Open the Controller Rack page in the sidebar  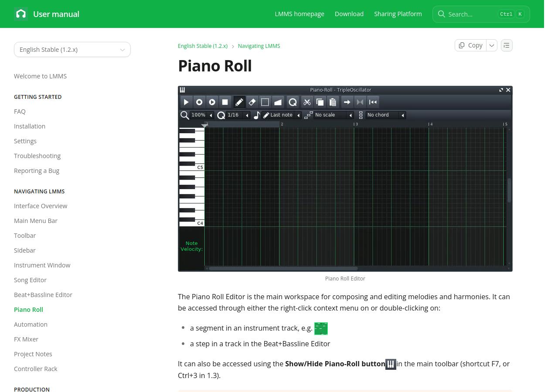click(x=36, y=369)
